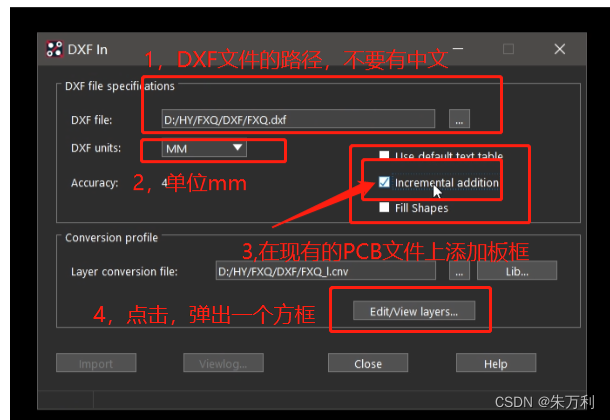Open the DXF units MM dropdown
The height and width of the screenshot is (420, 610).
coord(204,149)
